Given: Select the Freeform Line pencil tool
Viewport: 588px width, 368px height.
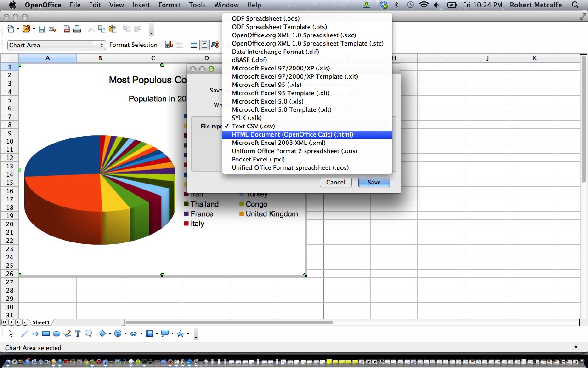Looking at the screenshot, I should click(67, 333).
